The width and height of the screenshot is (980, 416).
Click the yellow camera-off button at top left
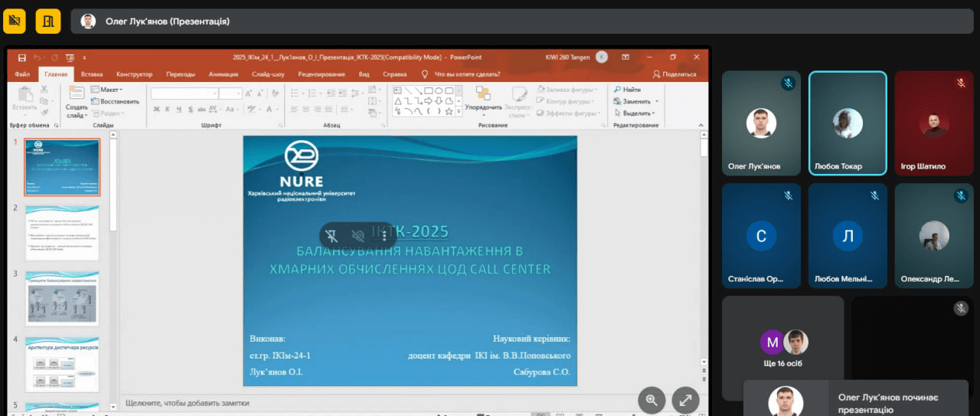tap(15, 21)
